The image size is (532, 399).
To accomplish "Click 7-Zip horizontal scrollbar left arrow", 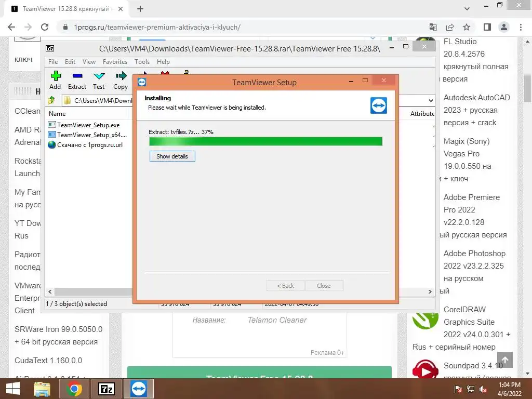I will point(50,292).
